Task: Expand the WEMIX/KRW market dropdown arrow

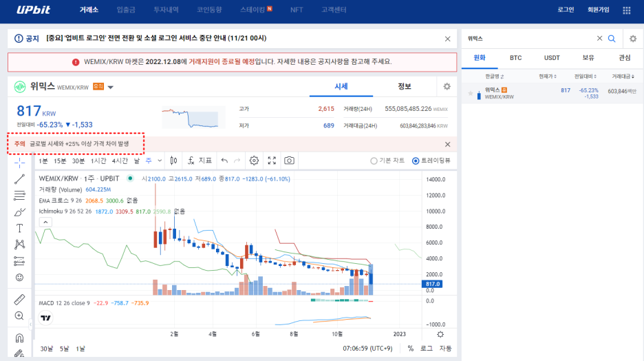Action: tap(111, 87)
